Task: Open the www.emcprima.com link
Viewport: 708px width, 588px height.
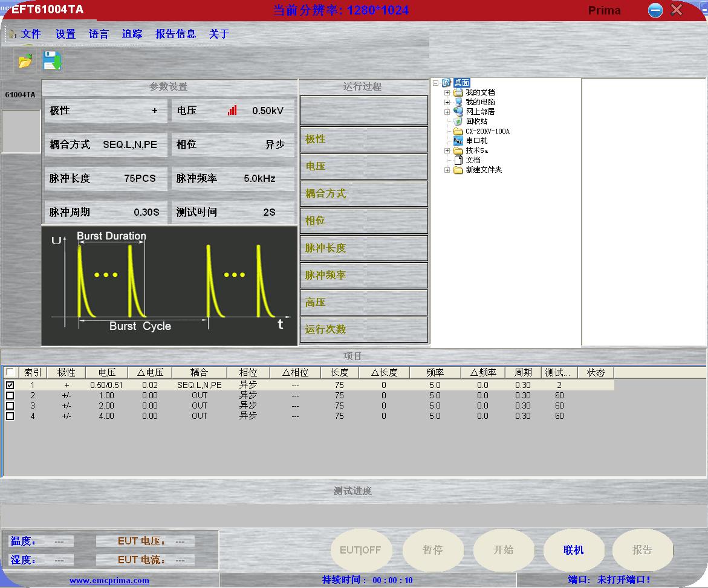Action: [x=109, y=581]
